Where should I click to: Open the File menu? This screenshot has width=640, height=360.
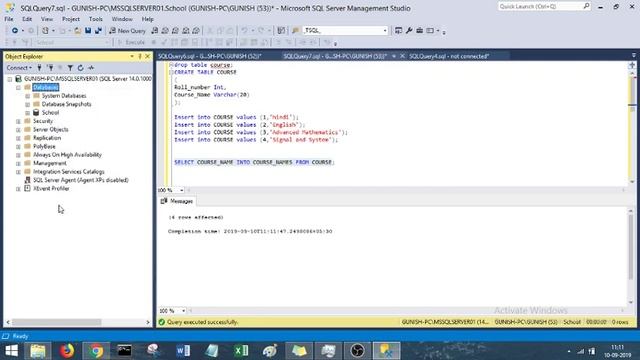[9, 19]
